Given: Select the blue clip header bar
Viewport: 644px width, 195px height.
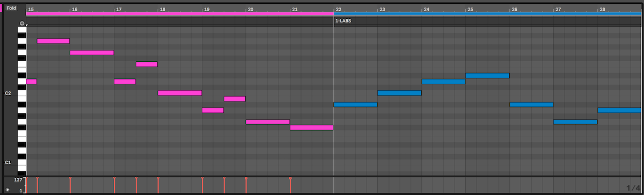Looking at the screenshot, I should (488, 14).
